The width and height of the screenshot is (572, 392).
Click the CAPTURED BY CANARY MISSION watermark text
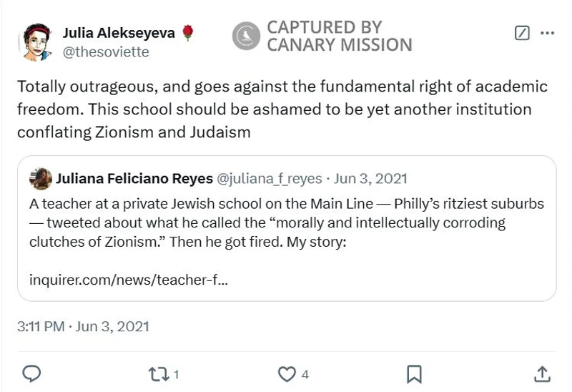tap(339, 36)
